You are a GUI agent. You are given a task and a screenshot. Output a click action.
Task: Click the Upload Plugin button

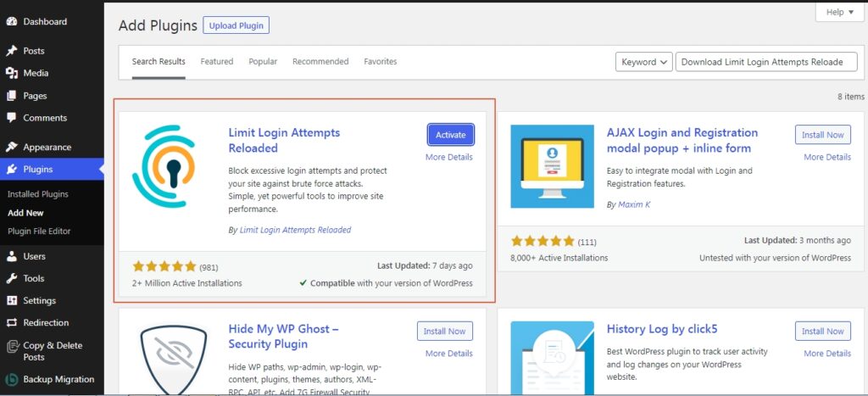[236, 25]
